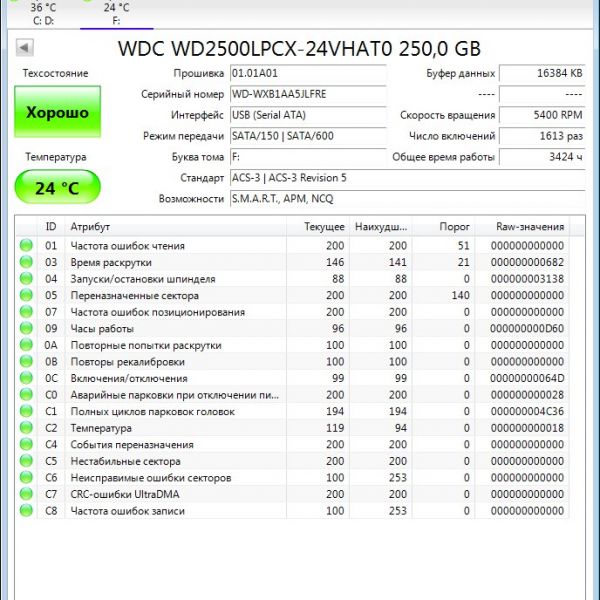The height and width of the screenshot is (600, 600).
Task: Click the rotation speed field 5400 RPM
Action: pos(542,115)
